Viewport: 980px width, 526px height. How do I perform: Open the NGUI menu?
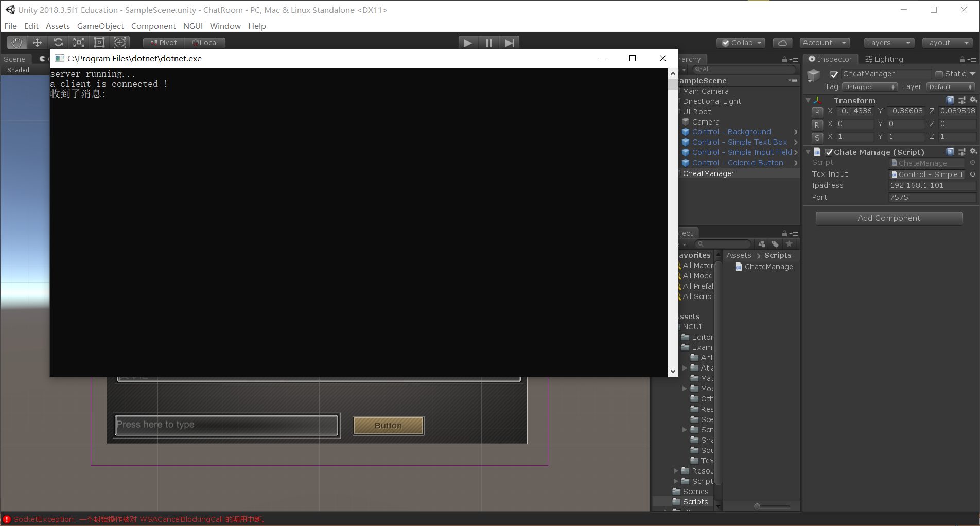tap(193, 26)
